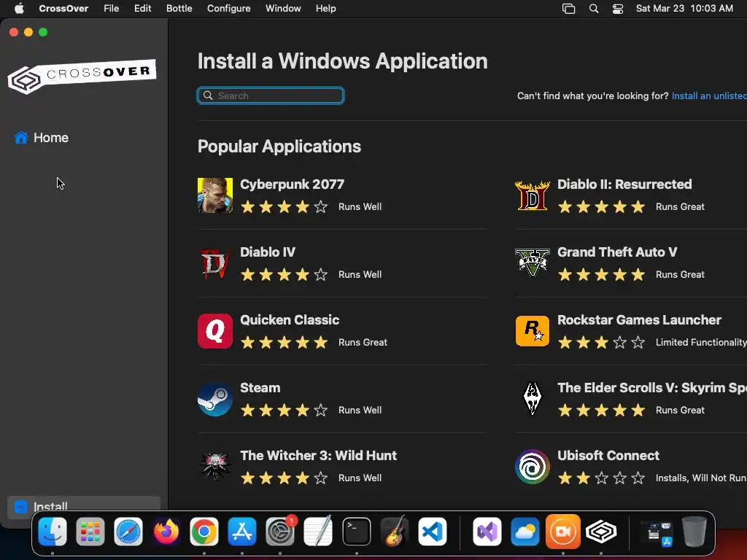Click the date and time in menu bar
The height and width of the screenshot is (560, 747).
(684, 8)
